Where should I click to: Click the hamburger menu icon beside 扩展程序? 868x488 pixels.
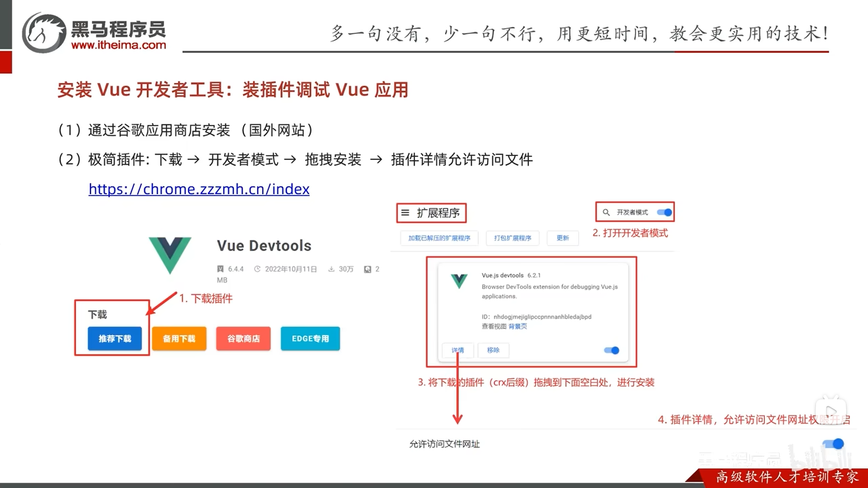pyautogui.click(x=405, y=213)
